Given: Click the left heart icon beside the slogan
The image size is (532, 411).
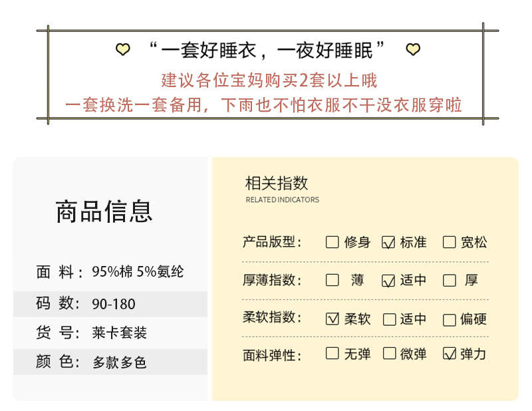Looking at the screenshot, I should [122, 49].
